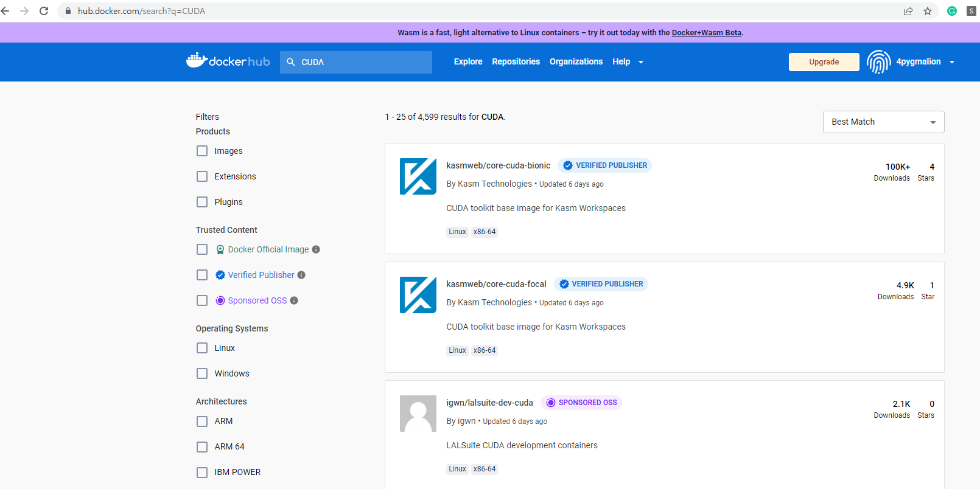980x489 pixels.
Task: Follow the Docker+Wasm Beta link
Action: click(706, 33)
